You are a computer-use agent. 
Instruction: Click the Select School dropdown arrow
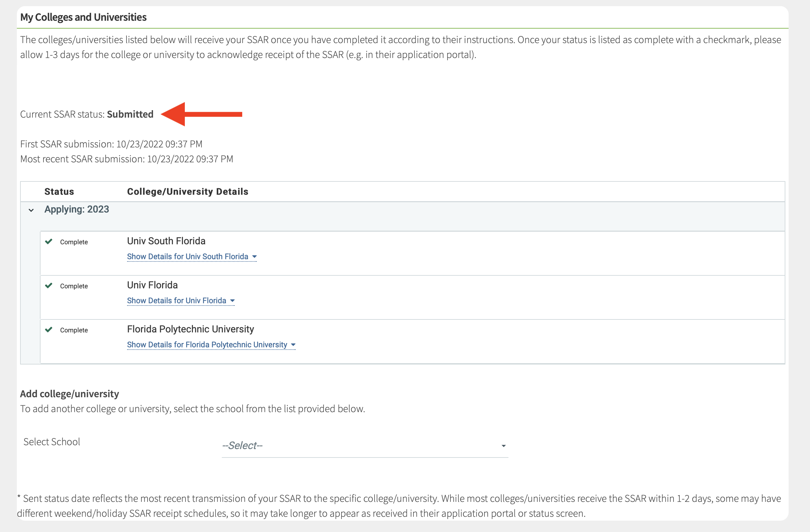tap(503, 446)
